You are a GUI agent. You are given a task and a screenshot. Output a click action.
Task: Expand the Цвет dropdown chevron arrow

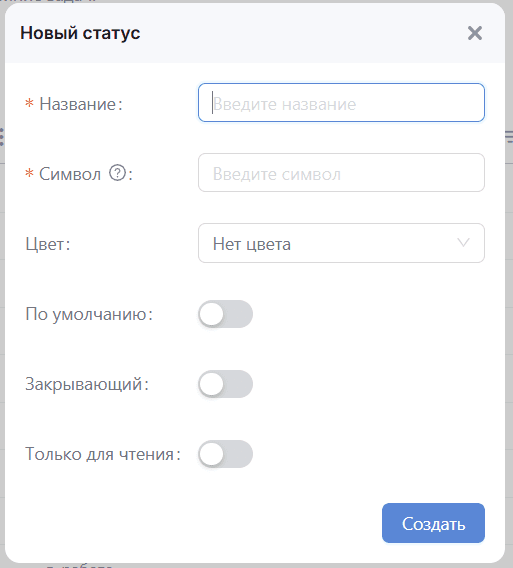[x=463, y=242]
